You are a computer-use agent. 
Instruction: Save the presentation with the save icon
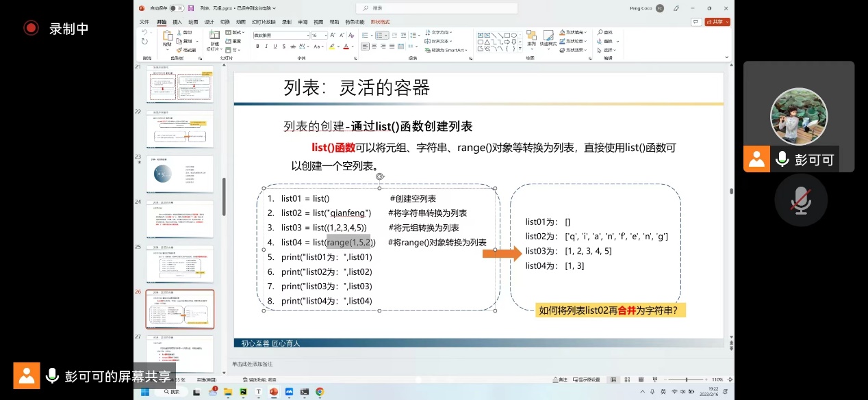point(191,8)
